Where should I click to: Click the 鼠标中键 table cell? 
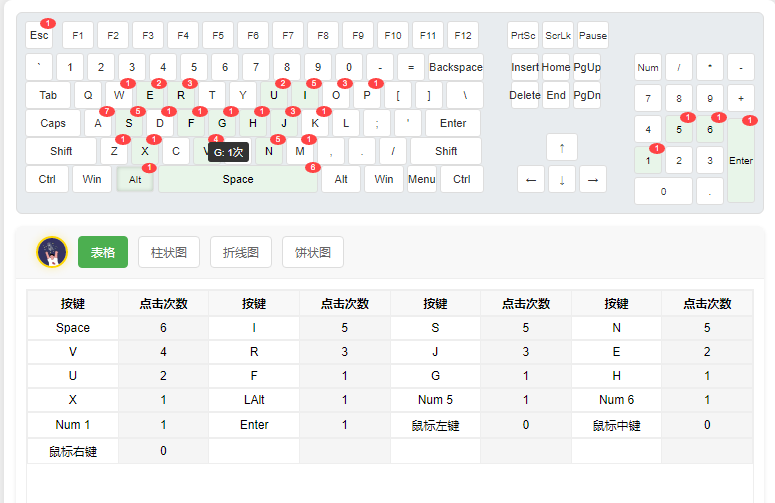tap(616, 425)
